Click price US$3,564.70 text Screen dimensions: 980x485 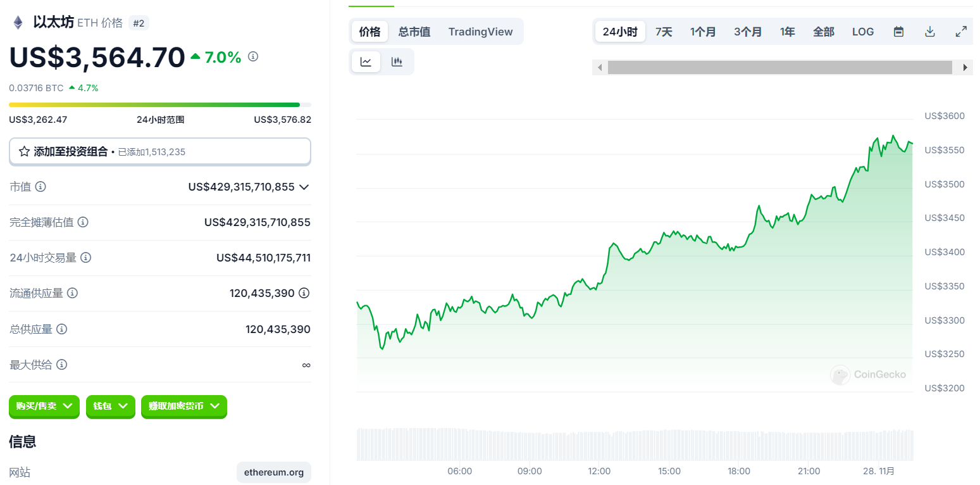coord(97,58)
